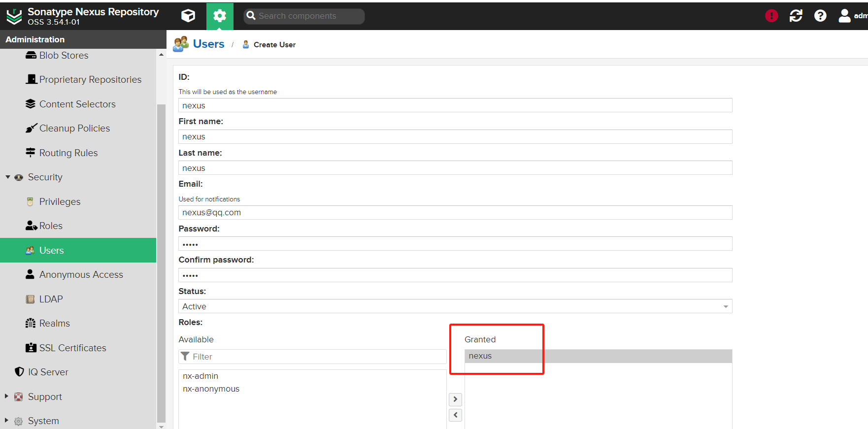868x429 pixels.
Task: Select the Users item in the sidebar
Action: pyautogui.click(x=78, y=250)
